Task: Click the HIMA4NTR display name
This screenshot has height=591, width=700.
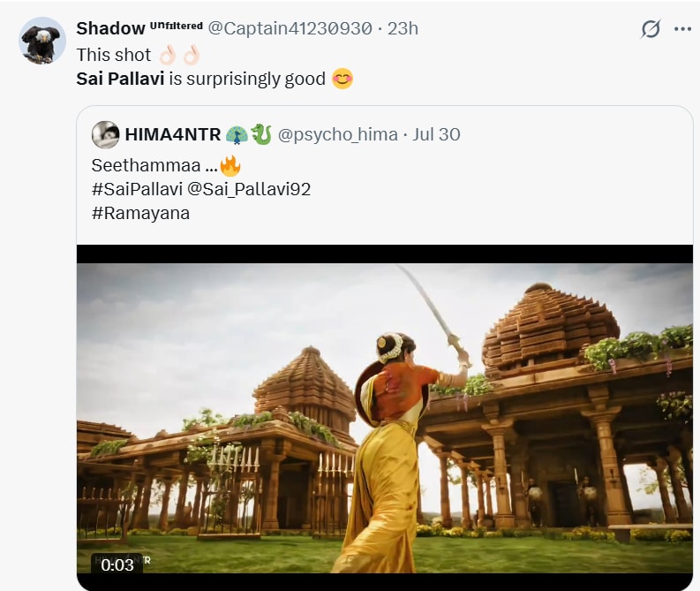Action: (173, 134)
